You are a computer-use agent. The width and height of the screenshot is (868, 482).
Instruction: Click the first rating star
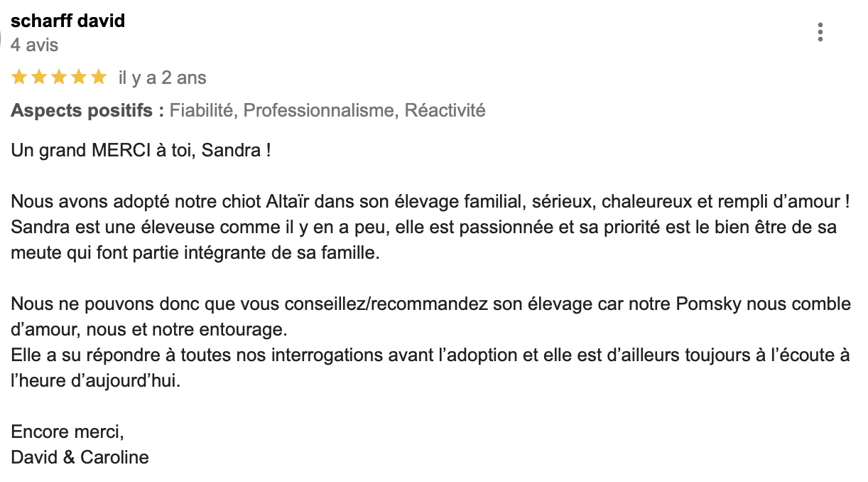click(19, 77)
